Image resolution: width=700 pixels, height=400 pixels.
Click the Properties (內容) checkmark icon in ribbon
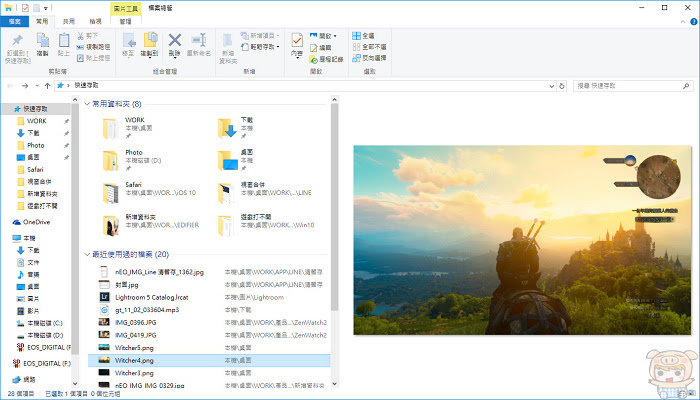pyautogui.click(x=297, y=40)
